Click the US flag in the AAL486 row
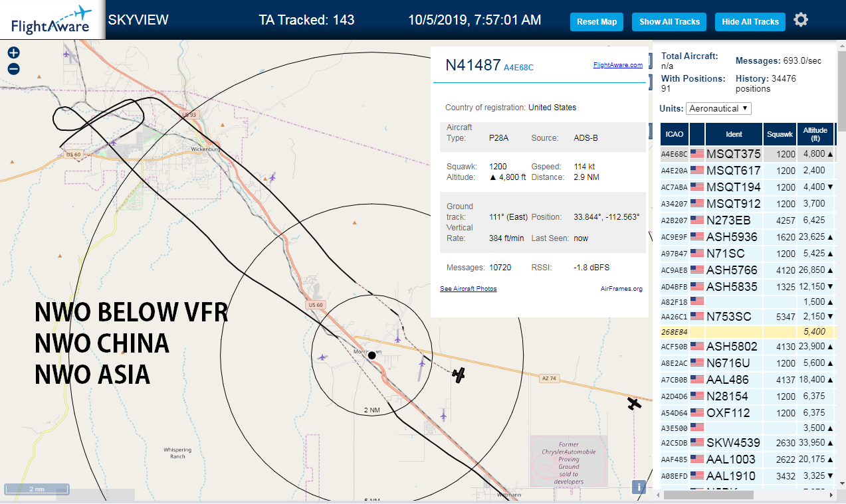 click(697, 379)
